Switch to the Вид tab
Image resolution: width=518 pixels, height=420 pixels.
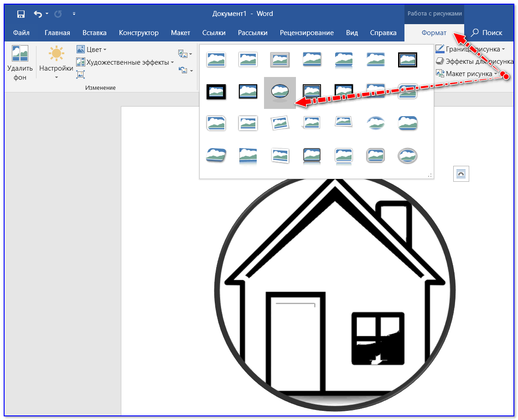[352, 33]
